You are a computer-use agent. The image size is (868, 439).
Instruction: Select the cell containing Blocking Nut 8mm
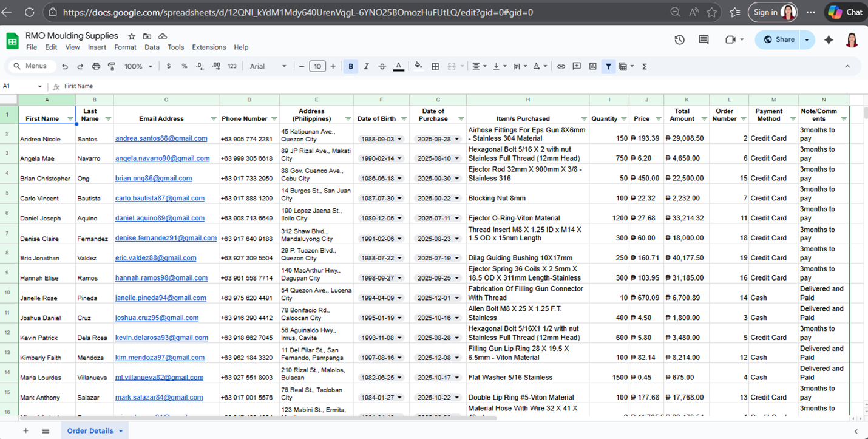click(527, 194)
